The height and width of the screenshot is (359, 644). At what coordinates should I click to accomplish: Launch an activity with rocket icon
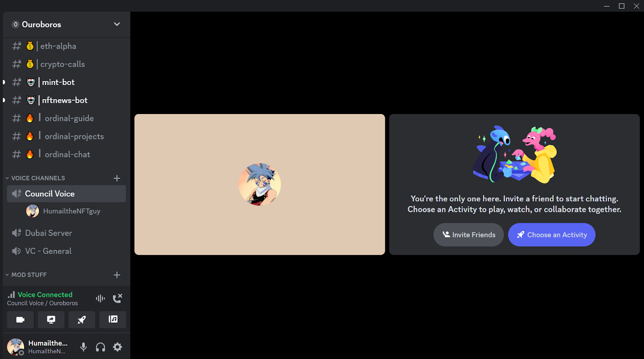[82, 320]
